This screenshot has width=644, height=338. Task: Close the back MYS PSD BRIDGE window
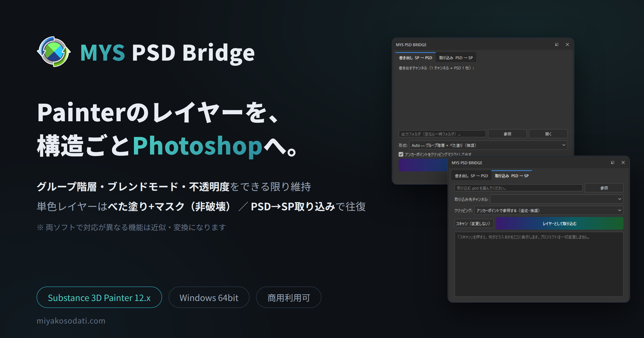(x=567, y=45)
